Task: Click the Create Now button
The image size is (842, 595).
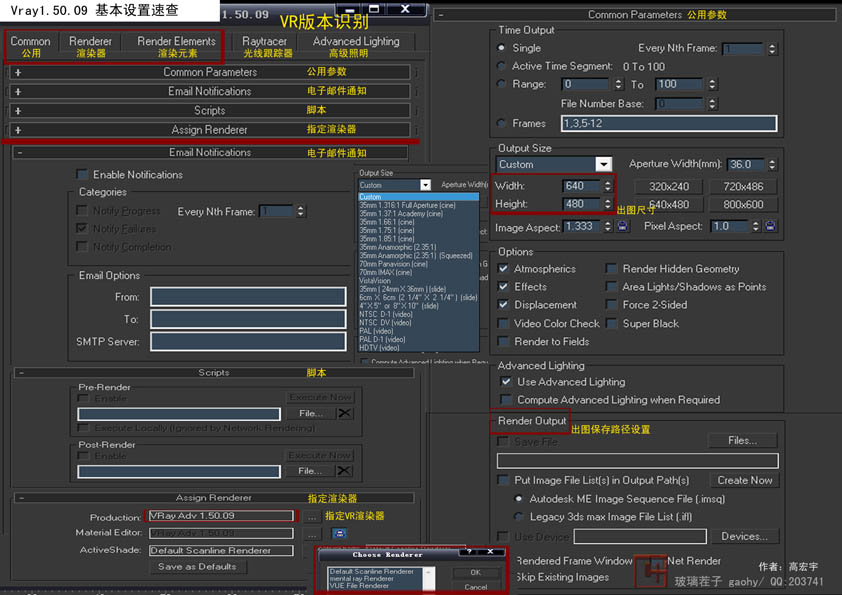Action: coord(745,480)
